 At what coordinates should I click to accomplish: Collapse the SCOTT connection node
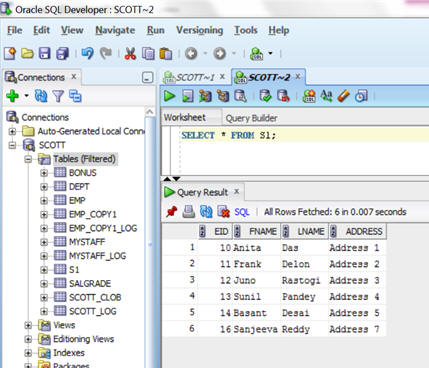[x=12, y=145]
